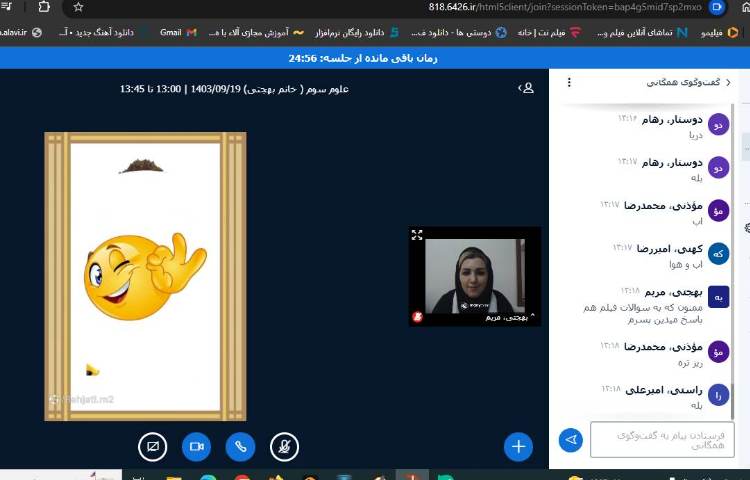This screenshot has height=480, width=750.
Task: Click the chat message input field
Action: pos(662,440)
